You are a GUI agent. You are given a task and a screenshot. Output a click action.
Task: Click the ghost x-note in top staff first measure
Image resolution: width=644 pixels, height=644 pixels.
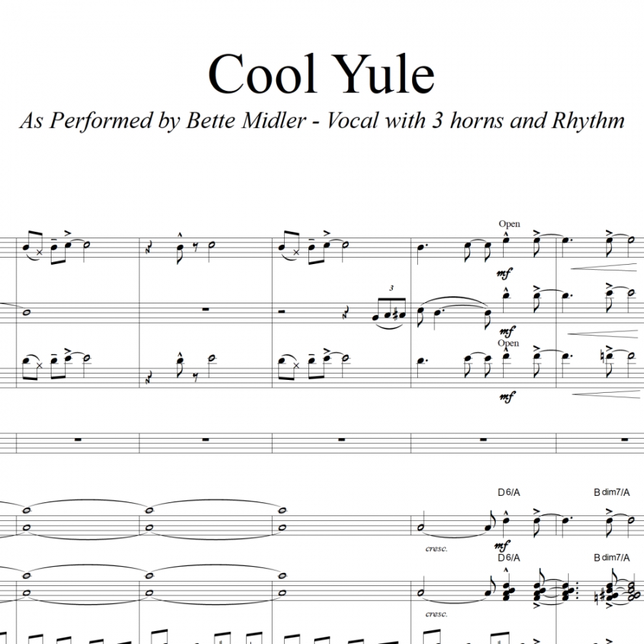click(39, 252)
